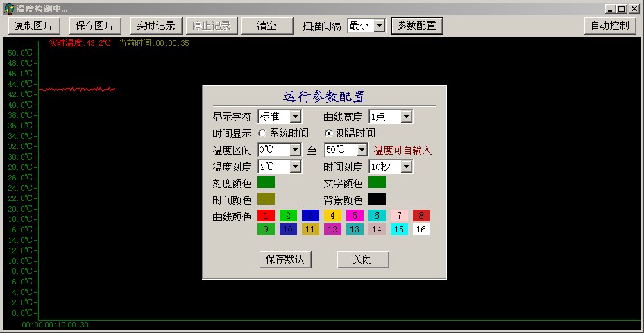Screen dimensions: 644x333
Task: Click the thermometer app icon in title bar
Action: (x=9, y=8)
